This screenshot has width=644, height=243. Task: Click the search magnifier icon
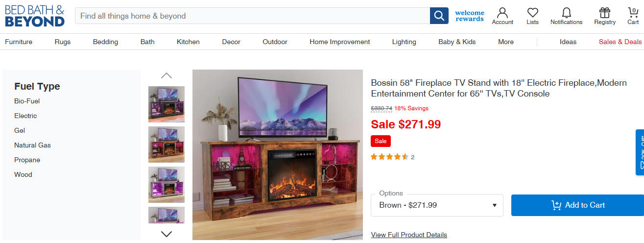439,16
